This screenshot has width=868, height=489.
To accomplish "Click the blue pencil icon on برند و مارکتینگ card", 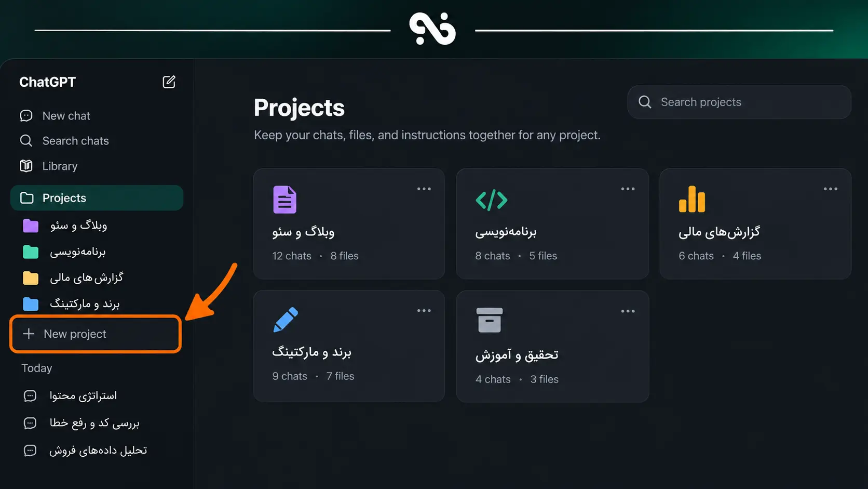I will [286, 320].
